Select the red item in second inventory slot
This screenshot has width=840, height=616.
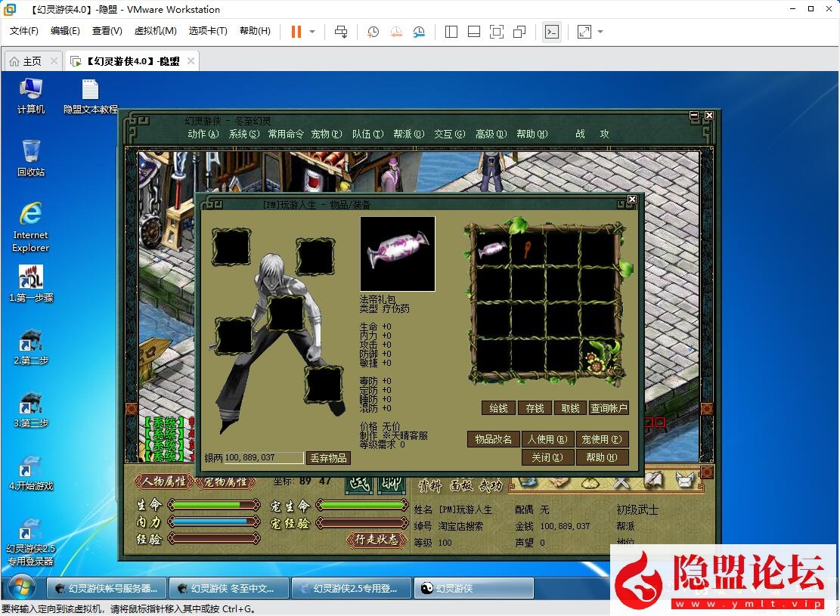pos(527,249)
